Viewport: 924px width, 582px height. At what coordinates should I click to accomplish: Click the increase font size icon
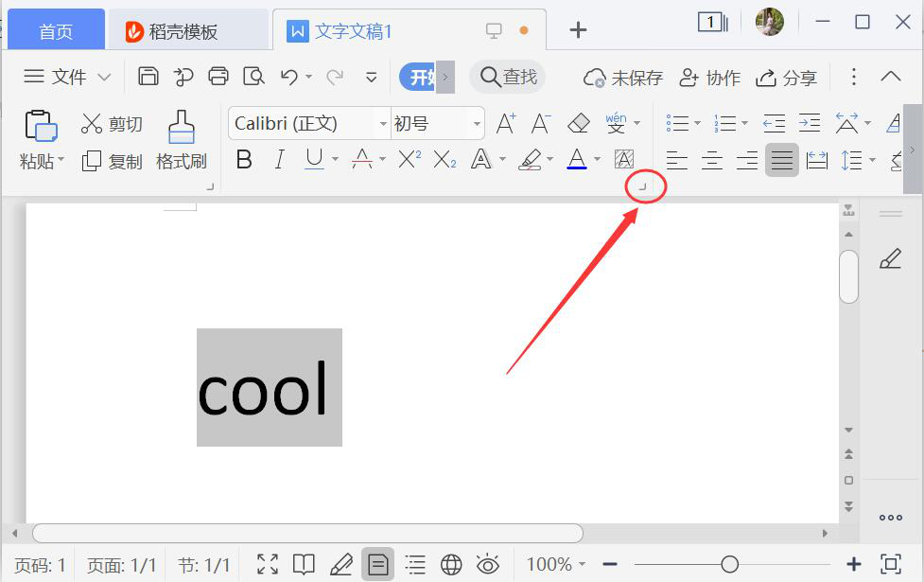(x=506, y=123)
